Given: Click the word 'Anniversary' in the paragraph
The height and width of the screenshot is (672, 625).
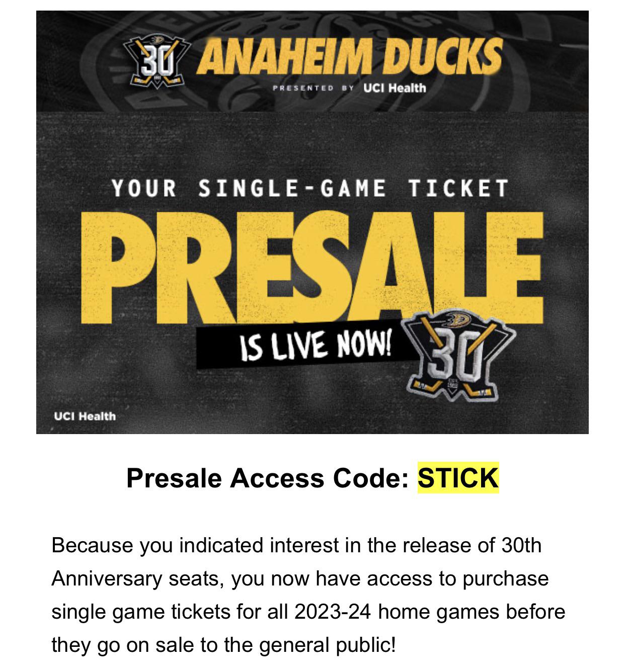Looking at the screenshot, I should (x=106, y=579).
